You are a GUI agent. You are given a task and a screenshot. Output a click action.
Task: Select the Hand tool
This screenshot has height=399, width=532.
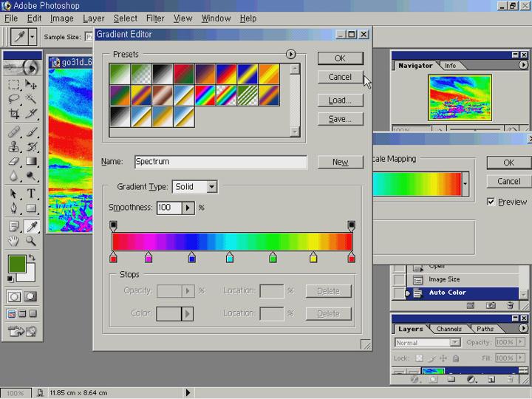13,241
